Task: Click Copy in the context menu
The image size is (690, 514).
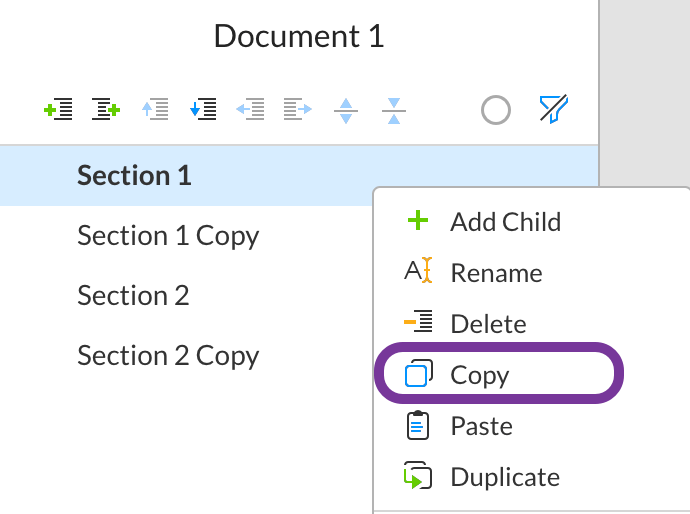Action: 480,376
